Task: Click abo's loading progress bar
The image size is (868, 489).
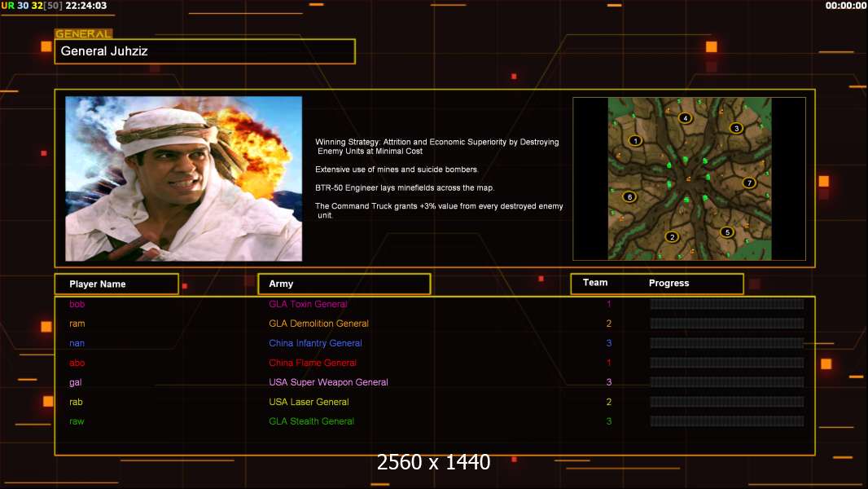Action: [x=727, y=363]
